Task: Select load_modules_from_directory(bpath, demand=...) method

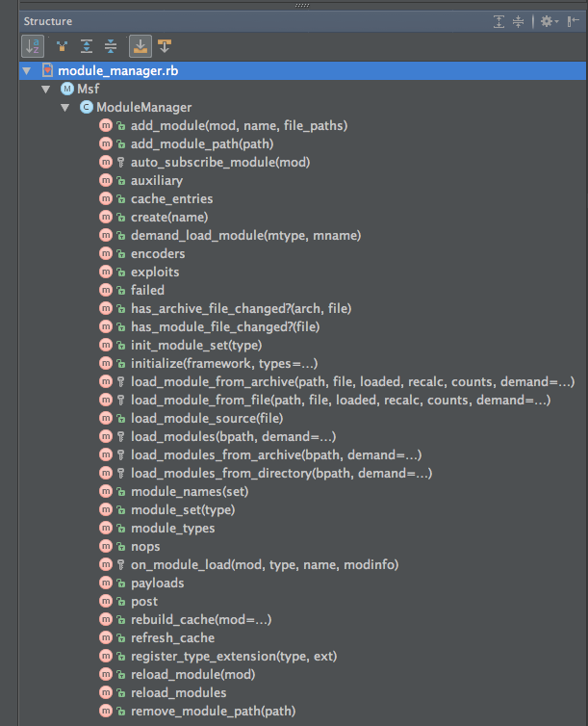Action: pos(281,473)
